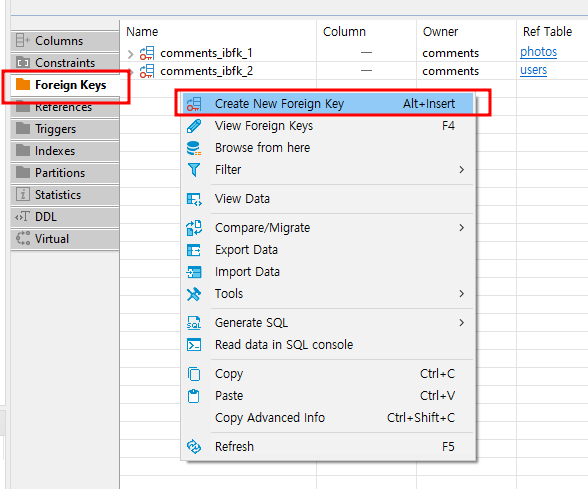Switch to the Constraints tab
Image resolution: width=588 pixels, height=489 pixels.
tap(65, 63)
